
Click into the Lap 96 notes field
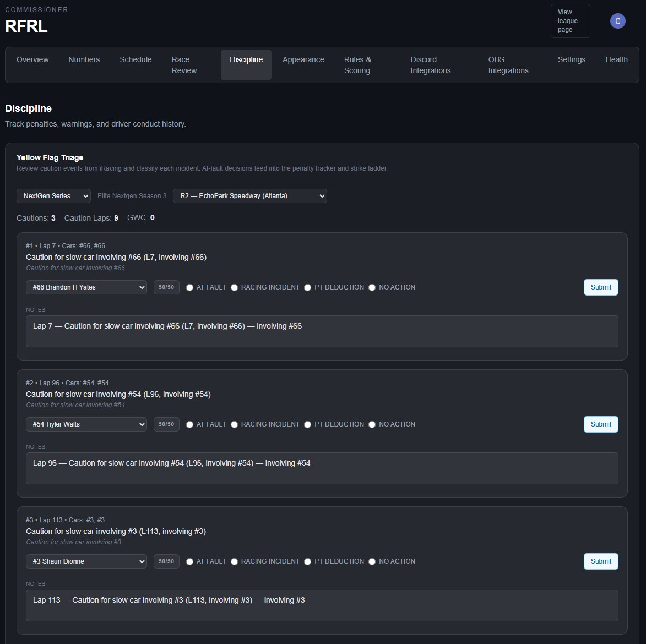pyautogui.click(x=322, y=468)
